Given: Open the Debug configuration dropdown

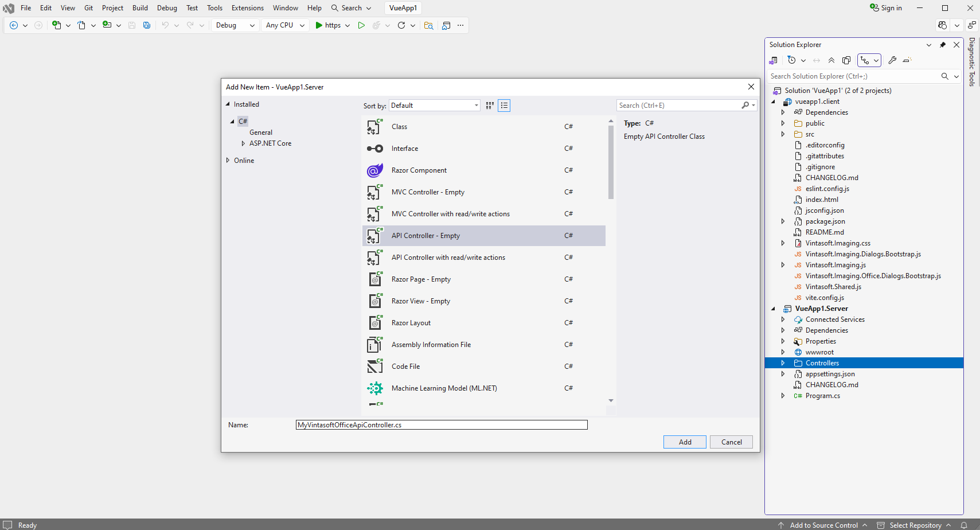Looking at the screenshot, I should 235,25.
